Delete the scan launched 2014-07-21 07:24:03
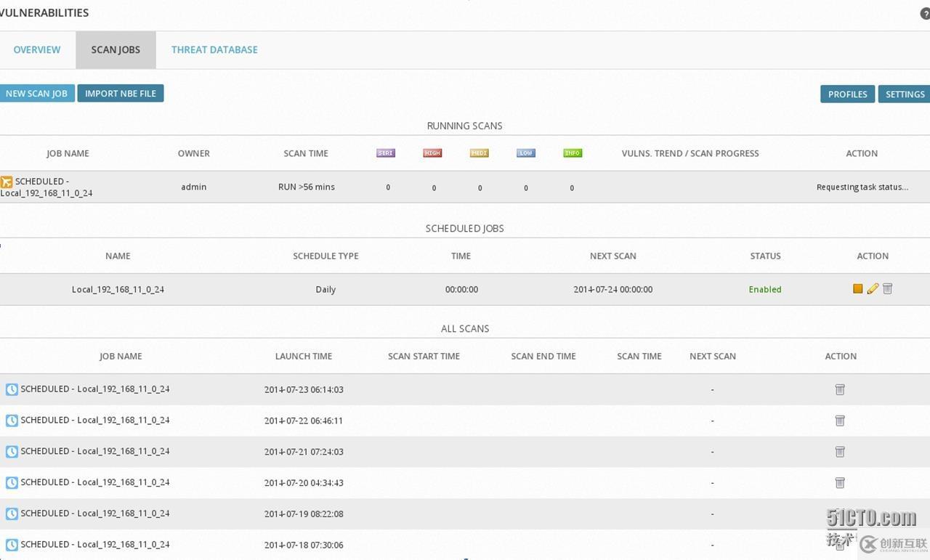Screen dimensions: 930x560 click(x=840, y=452)
